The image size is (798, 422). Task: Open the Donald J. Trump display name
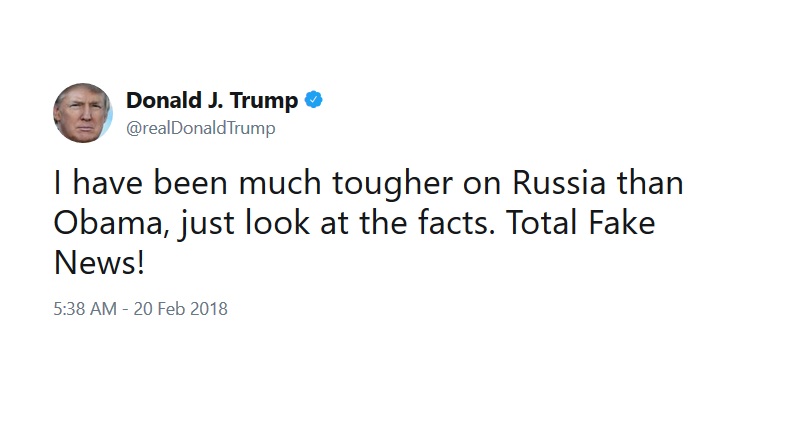click(212, 100)
